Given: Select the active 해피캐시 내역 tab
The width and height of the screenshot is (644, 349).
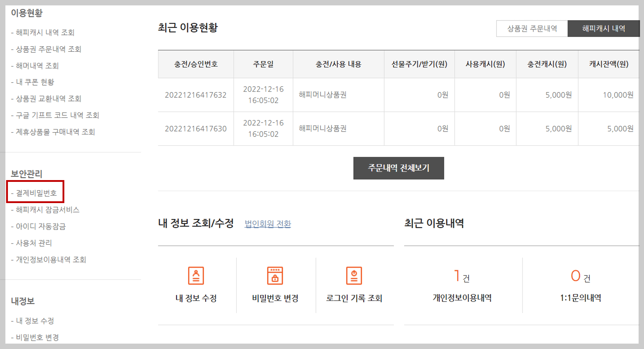Looking at the screenshot, I should pos(603,28).
